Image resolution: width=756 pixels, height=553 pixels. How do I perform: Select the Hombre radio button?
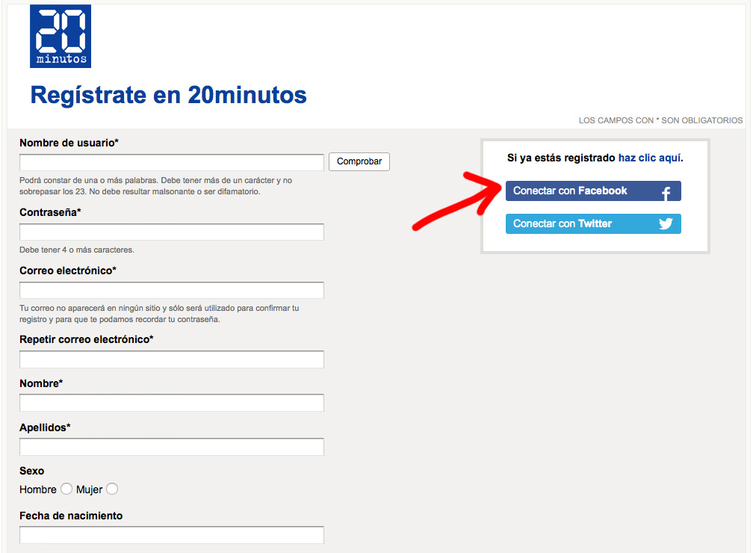point(66,488)
